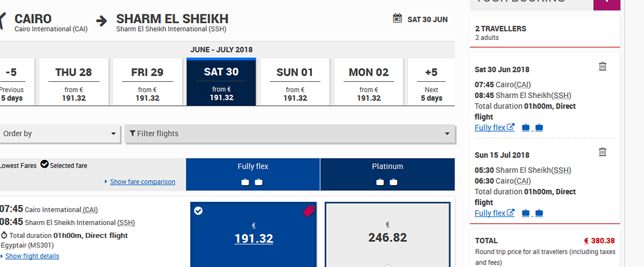Screen dimensions: 644x267
Task: Click the magenta plus button in the Your Booking header
Action: tap(607, 3)
